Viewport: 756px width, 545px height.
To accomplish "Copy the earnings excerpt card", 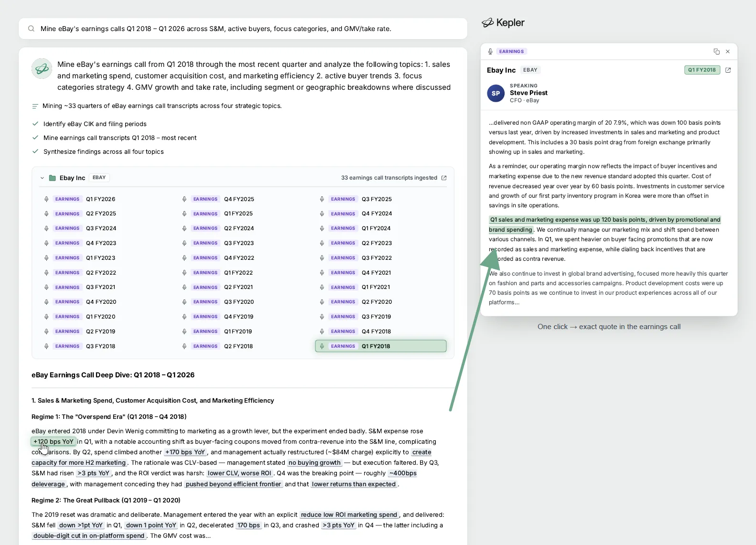I will (716, 52).
